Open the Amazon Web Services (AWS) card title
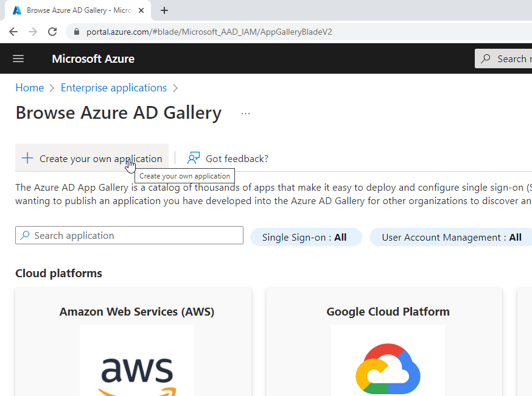This screenshot has width=532, height=396. [x=137, y=312]
